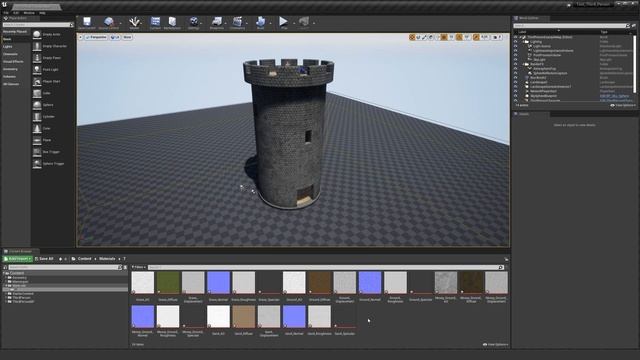Screen dimensions: 640x360
Task: Click the Materials breadcrumb in the path
Action: coord(107,259)
